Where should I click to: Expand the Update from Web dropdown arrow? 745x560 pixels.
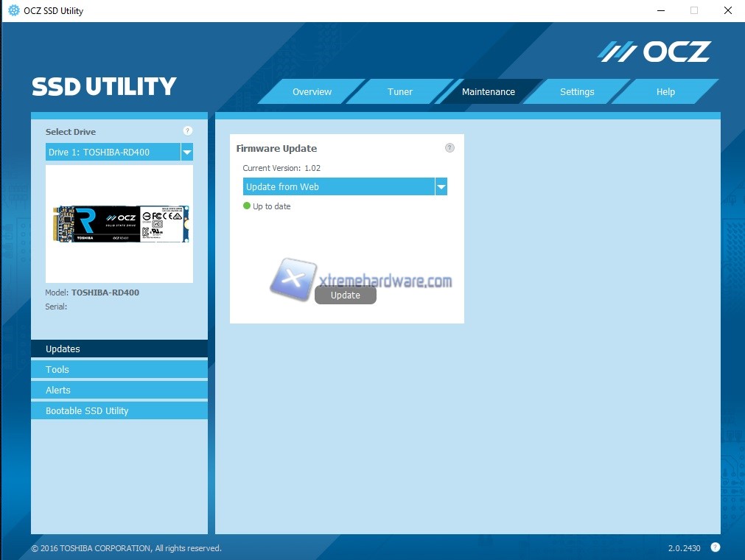tap(441, 187)
